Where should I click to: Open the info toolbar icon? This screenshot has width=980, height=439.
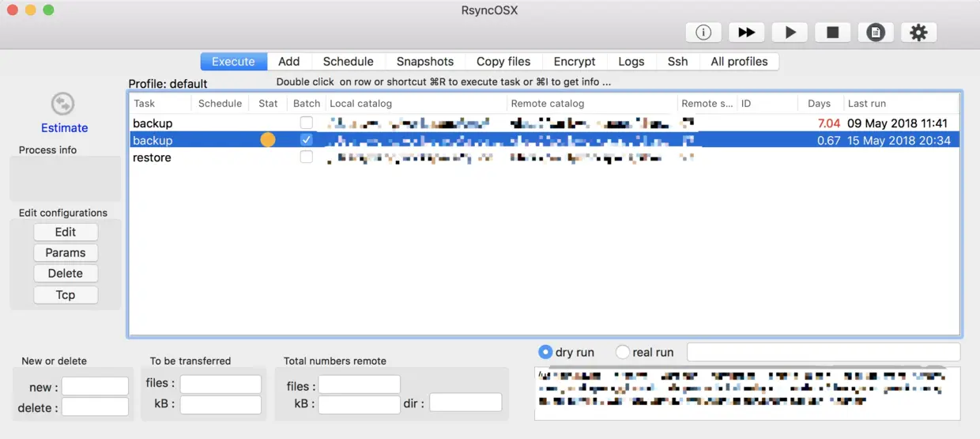coord(703,32)
